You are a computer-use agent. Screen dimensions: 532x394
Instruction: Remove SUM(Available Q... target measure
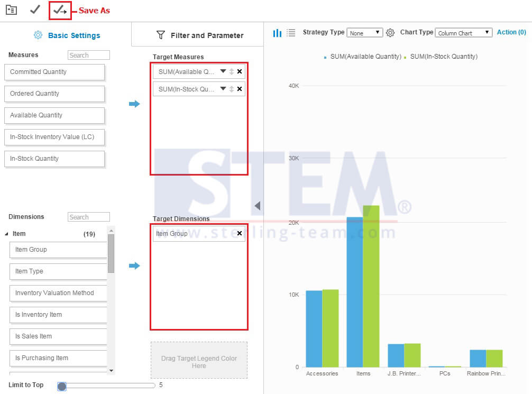[240, 71]
